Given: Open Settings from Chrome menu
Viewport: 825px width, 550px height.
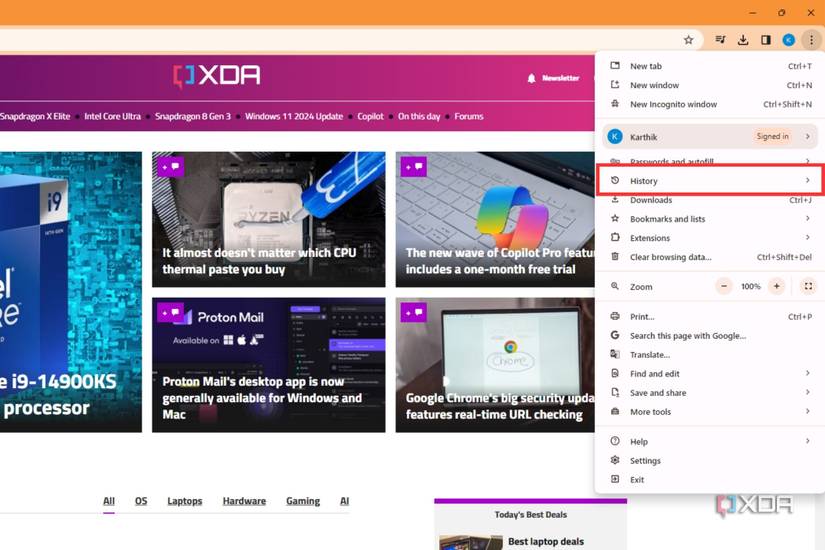Looking at the screenshot, I should coord(710,460).
